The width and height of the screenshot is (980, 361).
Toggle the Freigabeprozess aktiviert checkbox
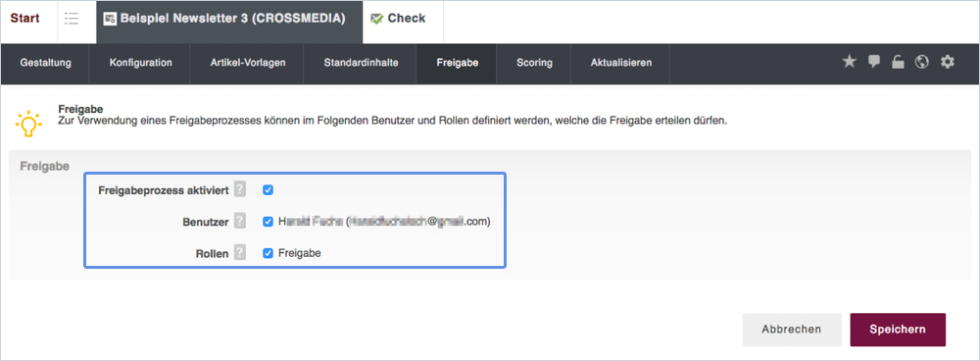point(269,189)
